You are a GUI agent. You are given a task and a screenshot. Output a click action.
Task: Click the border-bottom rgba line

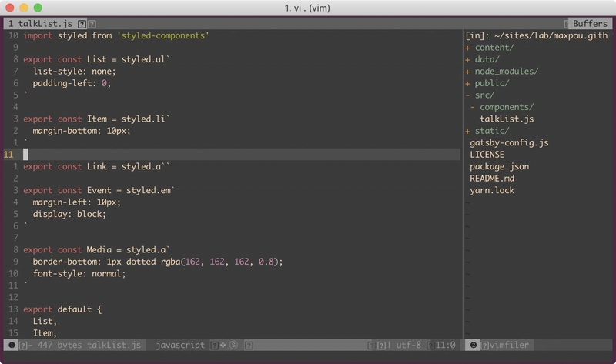click(158, 262)
